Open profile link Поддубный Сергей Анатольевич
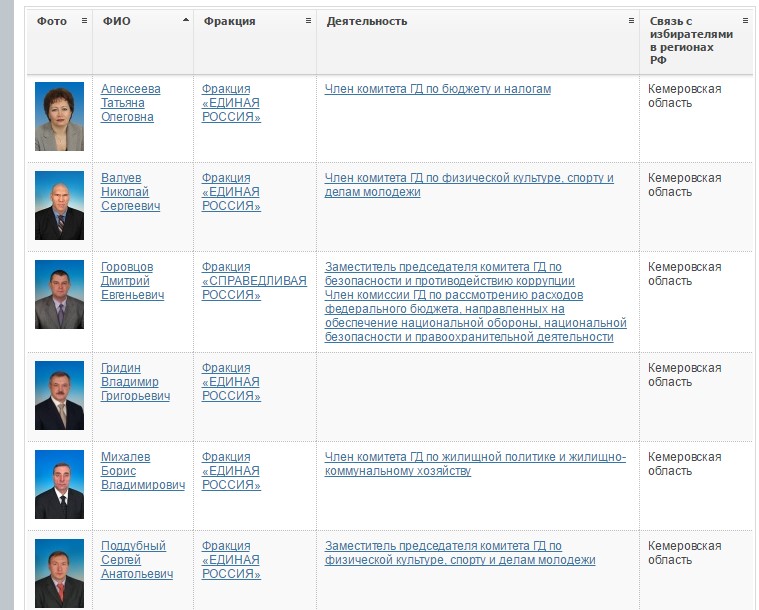Viewport: 759px width, 610px height. point(137,560)
